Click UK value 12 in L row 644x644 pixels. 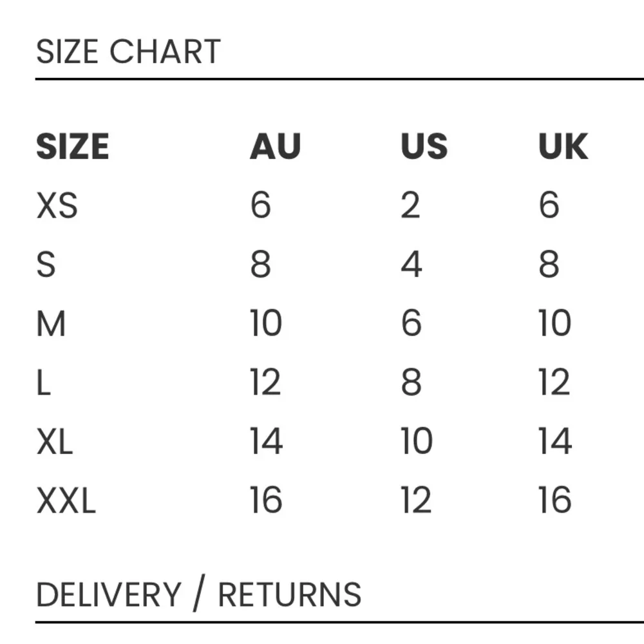point(554,383)
